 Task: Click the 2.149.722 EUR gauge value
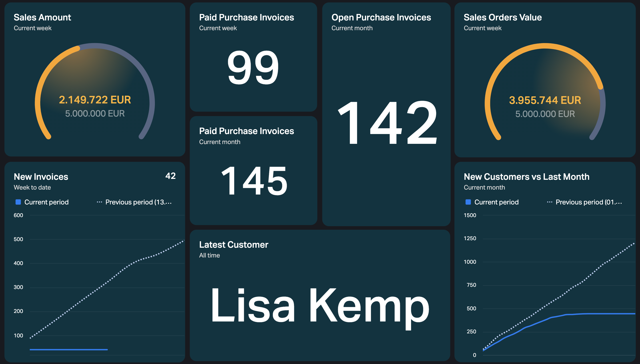point(95,100)
